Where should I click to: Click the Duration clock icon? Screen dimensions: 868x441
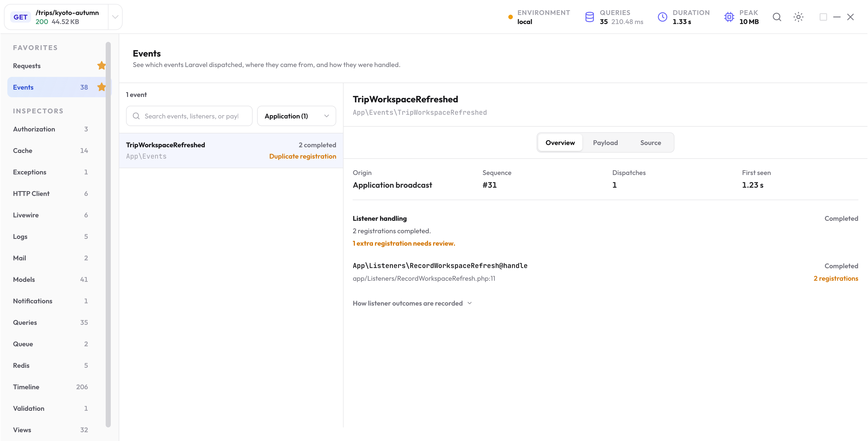(x=663, y=17)
